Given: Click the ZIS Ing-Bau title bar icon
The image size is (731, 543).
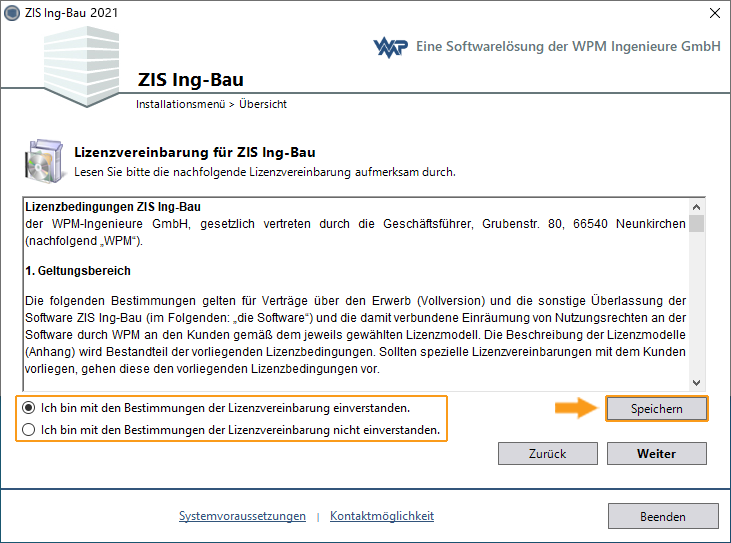Looking at the screenshot, I should tap(12, 13).
